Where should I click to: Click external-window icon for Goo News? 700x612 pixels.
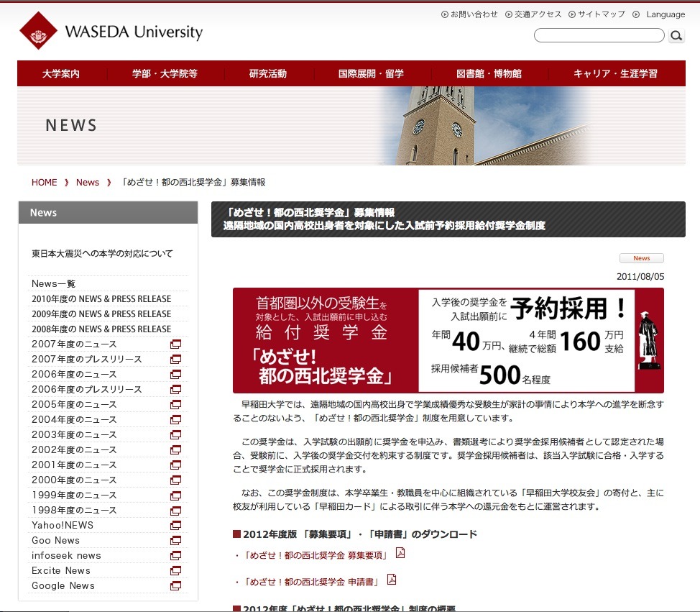176,541
